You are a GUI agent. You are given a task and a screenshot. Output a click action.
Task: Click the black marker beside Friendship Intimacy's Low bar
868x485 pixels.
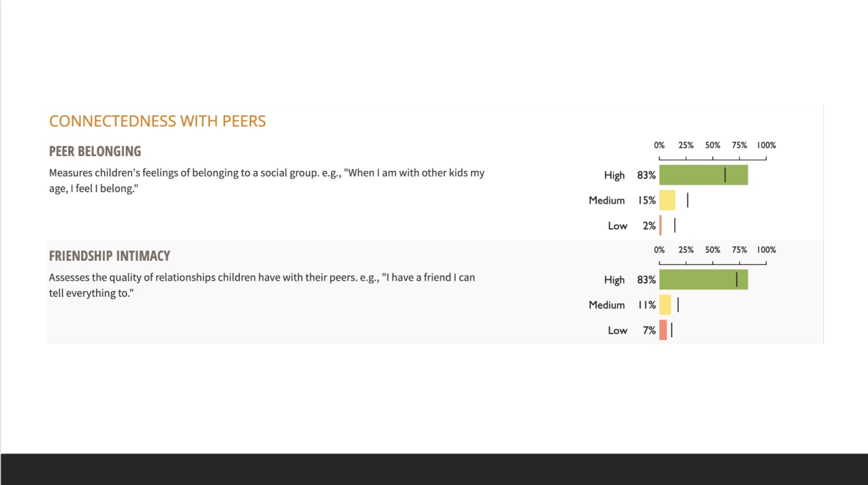[x=671, y=330]
